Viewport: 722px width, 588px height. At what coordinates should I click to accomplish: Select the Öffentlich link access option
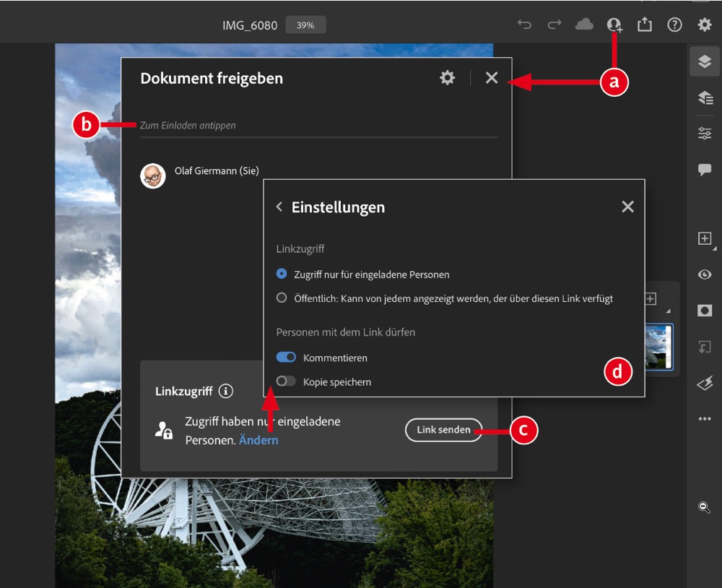point(444,298)
